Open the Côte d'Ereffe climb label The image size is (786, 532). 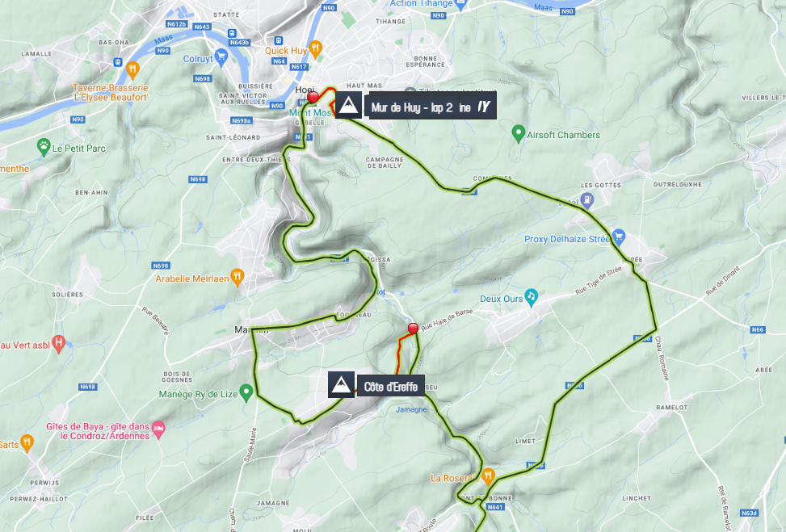[391, 386]
